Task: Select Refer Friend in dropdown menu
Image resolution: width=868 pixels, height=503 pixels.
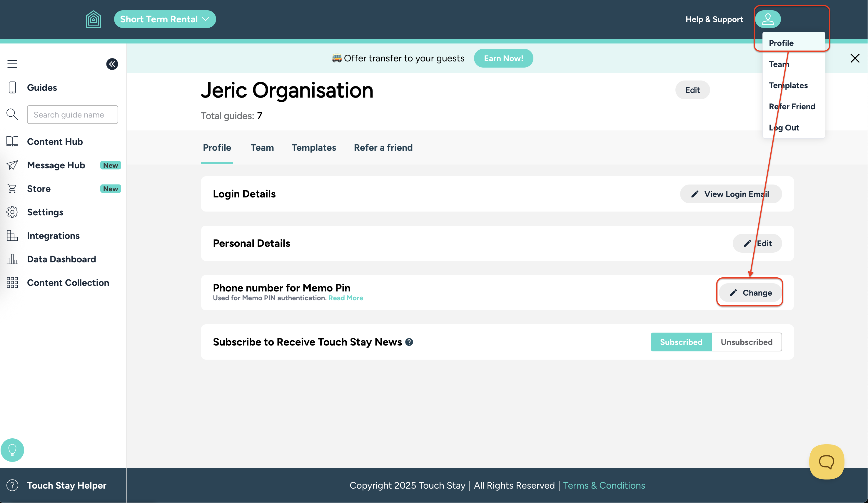Action: point(792,107)
